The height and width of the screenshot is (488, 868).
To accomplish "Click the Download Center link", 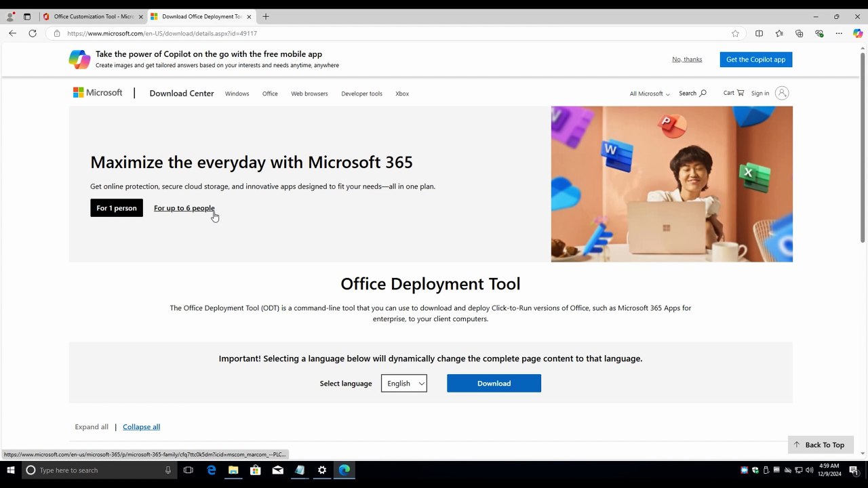I will [182, 94].
